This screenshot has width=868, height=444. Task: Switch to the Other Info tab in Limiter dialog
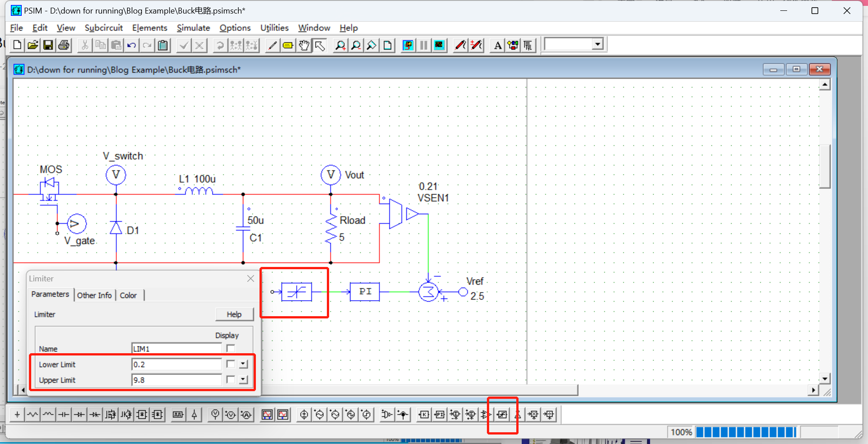point(94,295)
